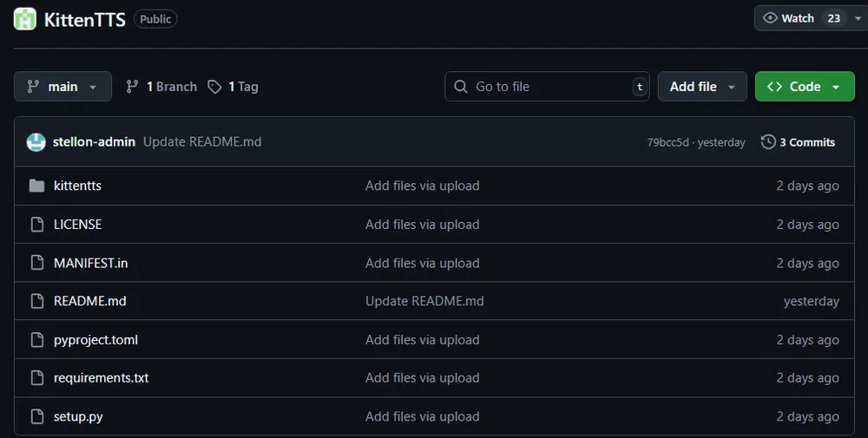Click Update README.md commit message for README.md
This screenshot has height=438, width=868.
click(x=424, y=301)
